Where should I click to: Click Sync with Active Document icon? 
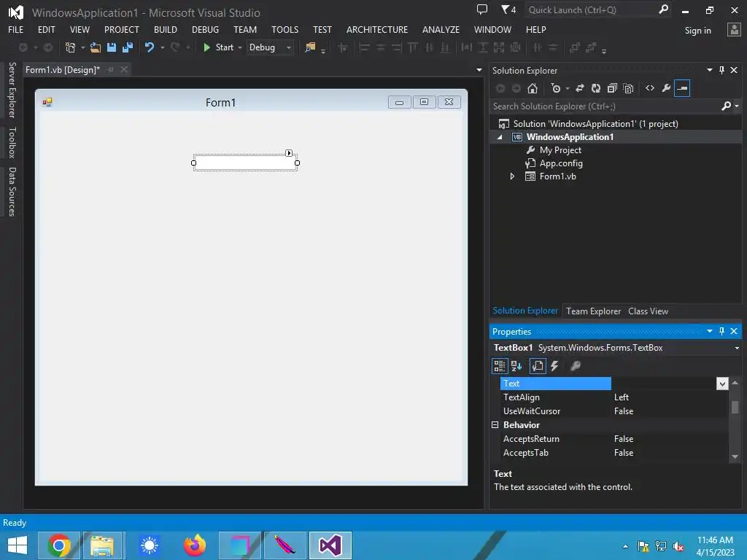click(580, 88)
